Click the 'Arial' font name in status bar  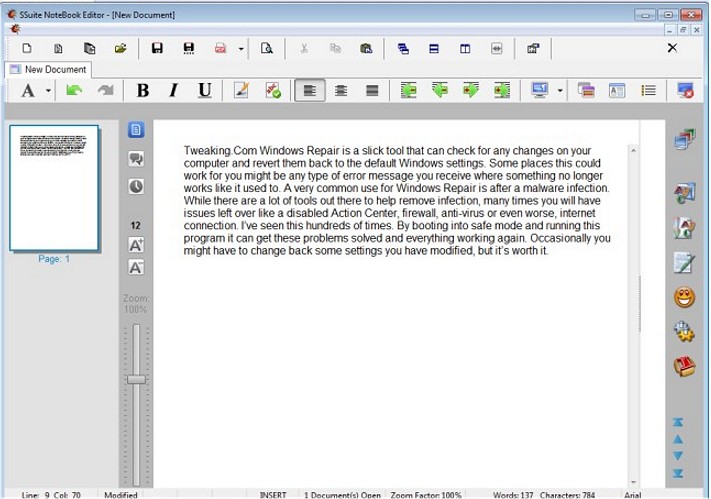(x=632, y=495)
